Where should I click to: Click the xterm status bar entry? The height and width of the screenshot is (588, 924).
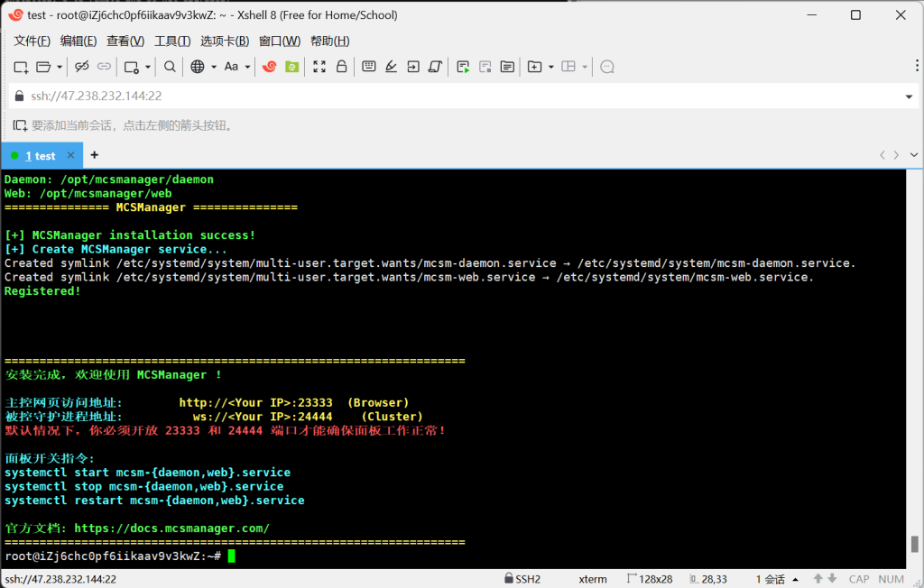coord(593,579)
